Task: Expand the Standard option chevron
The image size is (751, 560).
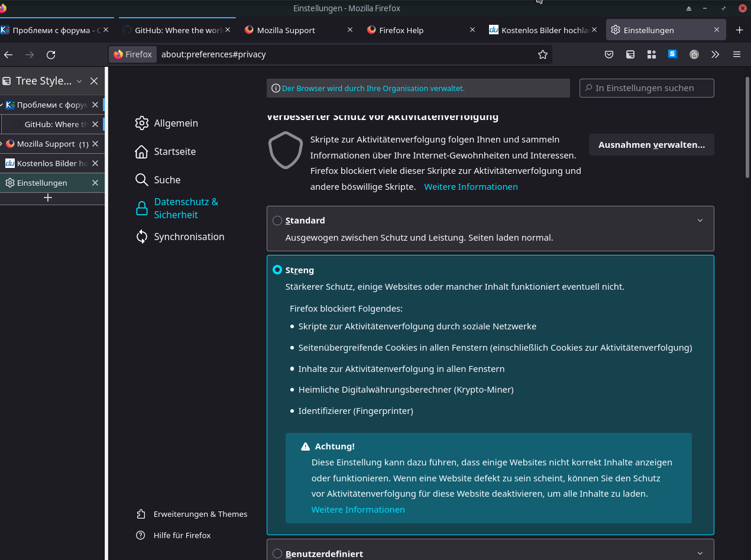Action: pyautogui.click(x=700, y=221)
